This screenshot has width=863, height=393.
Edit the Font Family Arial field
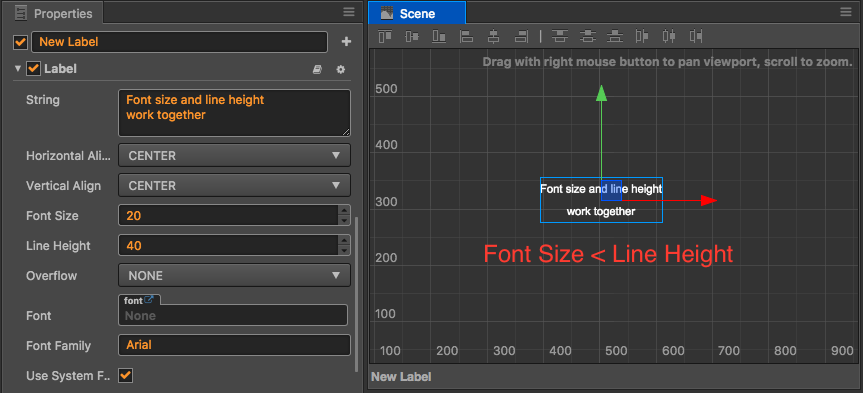234,346
